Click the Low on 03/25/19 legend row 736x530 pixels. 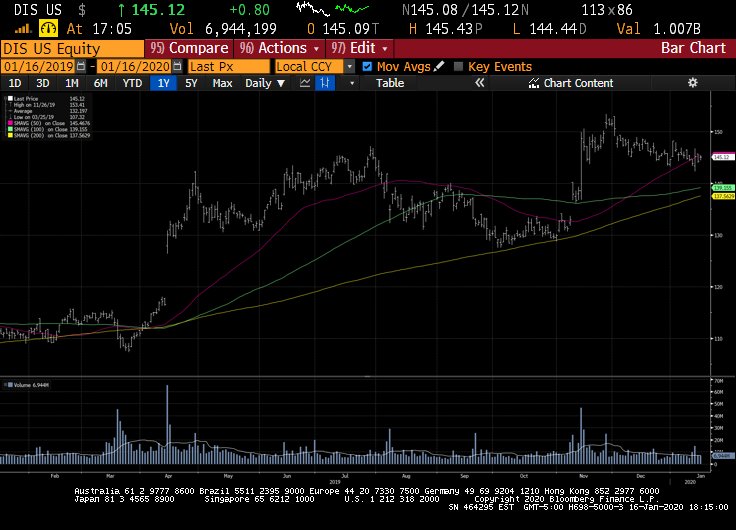pos(47,117)
